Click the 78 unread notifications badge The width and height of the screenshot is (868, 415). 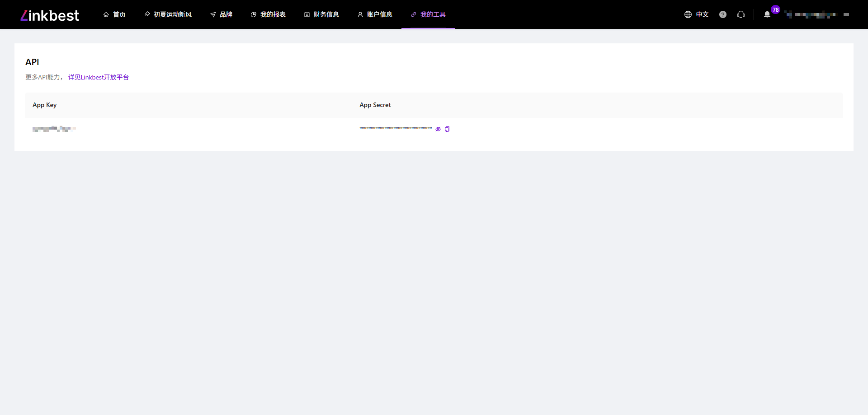click(x=776, y=9)
